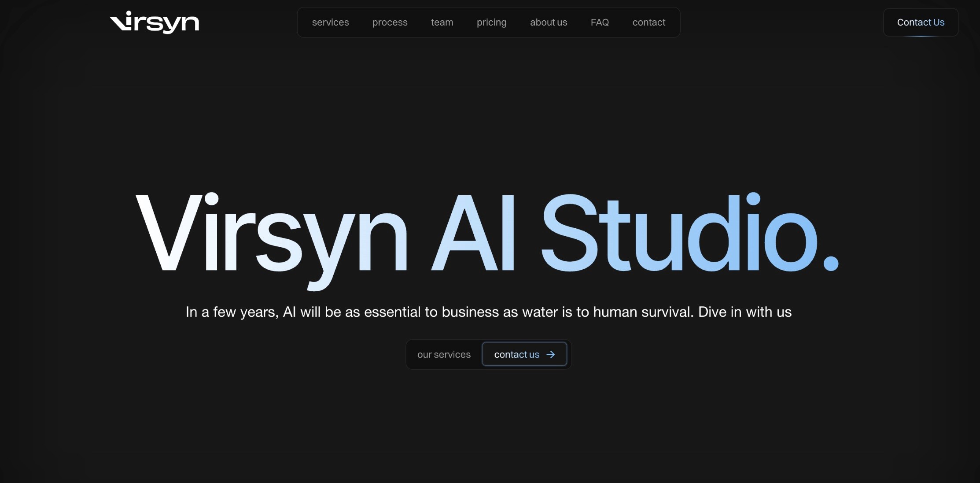Activate the Contact Us call-to-action
The height and width of the screenshot is (483, 980).
[921, 22]
